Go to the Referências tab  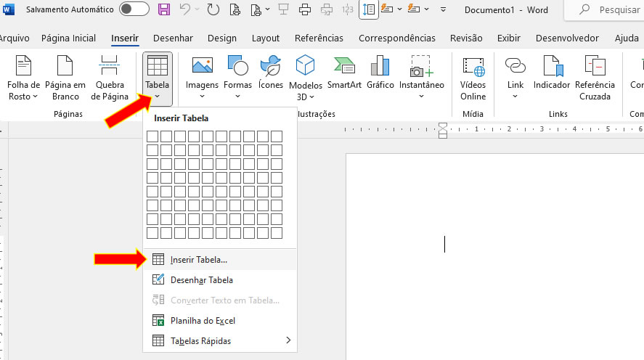[x=319, y=38]
